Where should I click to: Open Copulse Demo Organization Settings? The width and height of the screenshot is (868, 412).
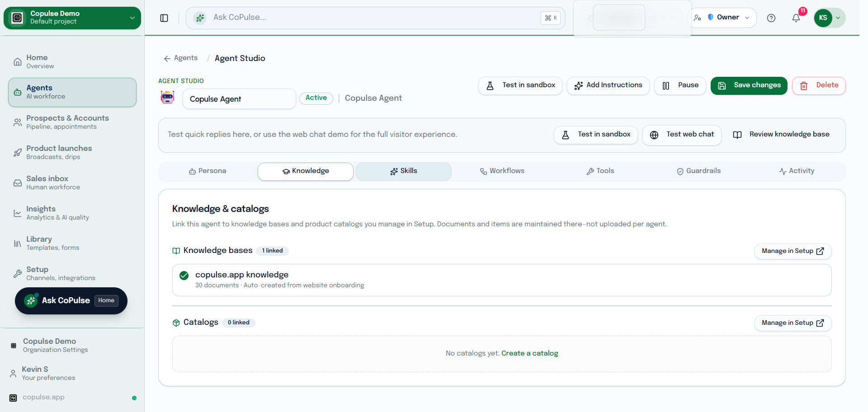(x=72, y=346)
